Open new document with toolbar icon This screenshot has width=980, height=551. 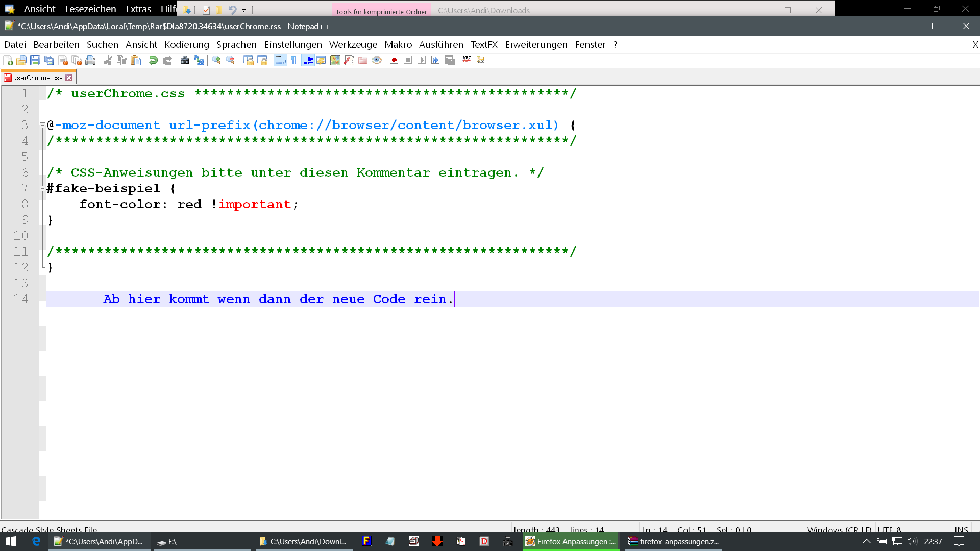tap(8, 60)
